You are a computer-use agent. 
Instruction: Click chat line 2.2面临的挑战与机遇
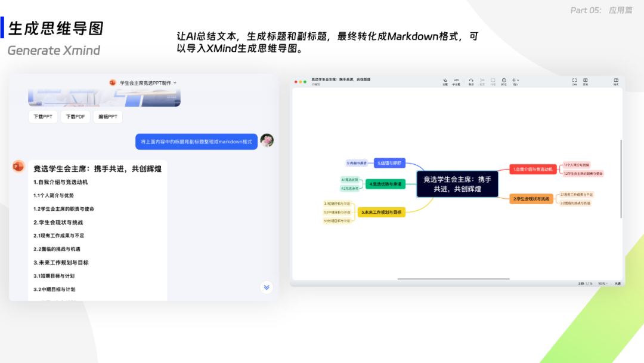pyautogui.click(x=57, y=249)
